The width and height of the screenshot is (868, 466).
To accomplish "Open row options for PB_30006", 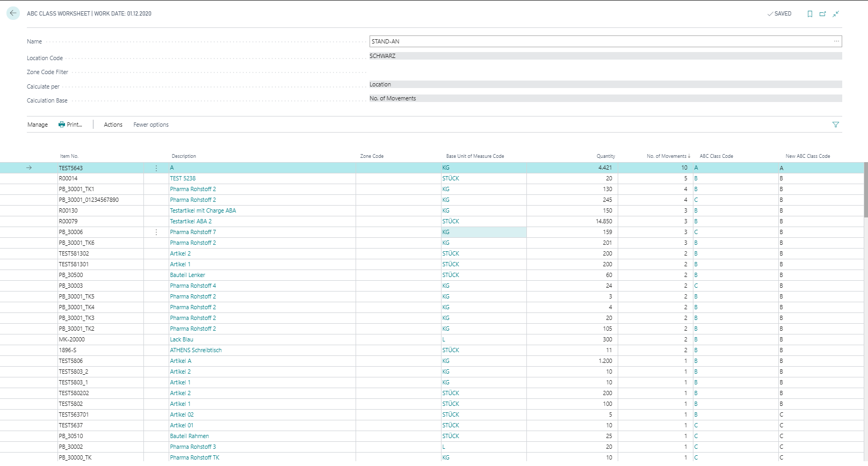I will pyautogui.click(x=156, y=232).
